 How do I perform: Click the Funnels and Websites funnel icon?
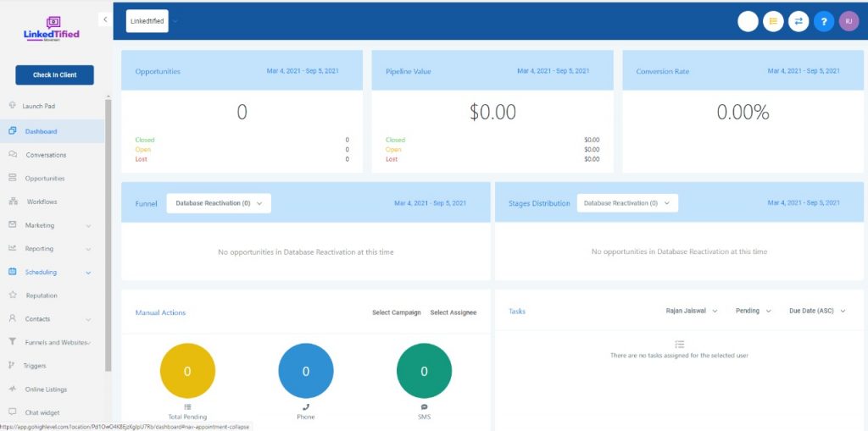[x=12, y=342]
